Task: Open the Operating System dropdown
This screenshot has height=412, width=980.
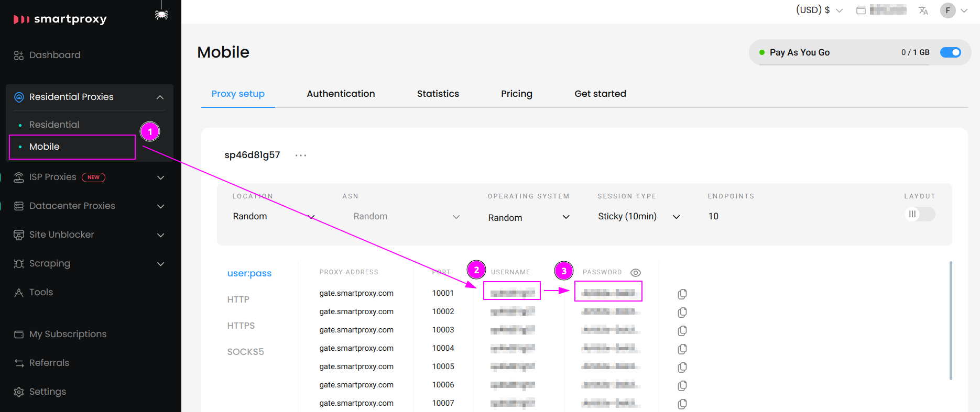Action: pos(529,217)
